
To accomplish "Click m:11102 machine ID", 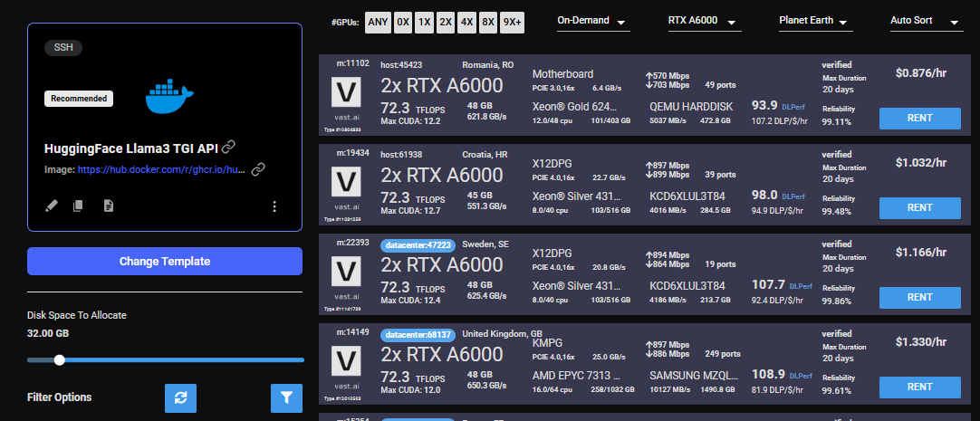I will pos(353,63).
